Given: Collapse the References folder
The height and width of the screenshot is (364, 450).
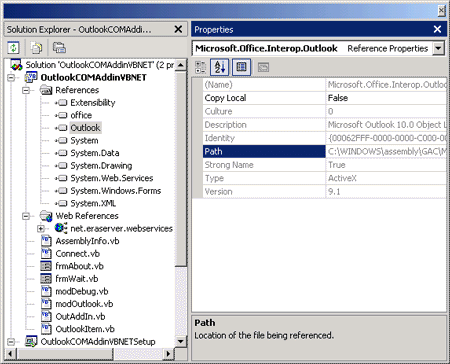Looking at the screenshot, I should (26, 90).
